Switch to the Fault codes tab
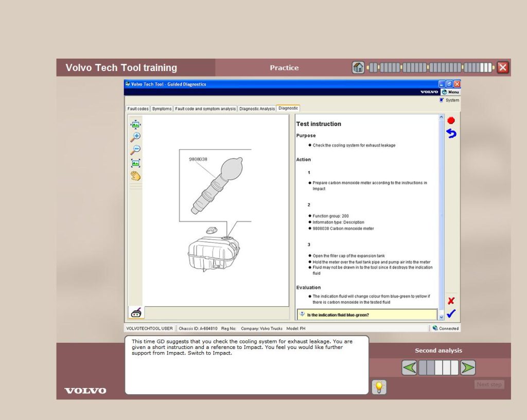This screenshot has width=527, height=420. 137,109
